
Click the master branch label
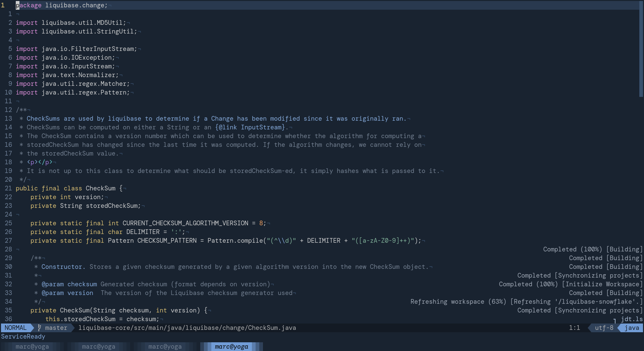point(56,328)
